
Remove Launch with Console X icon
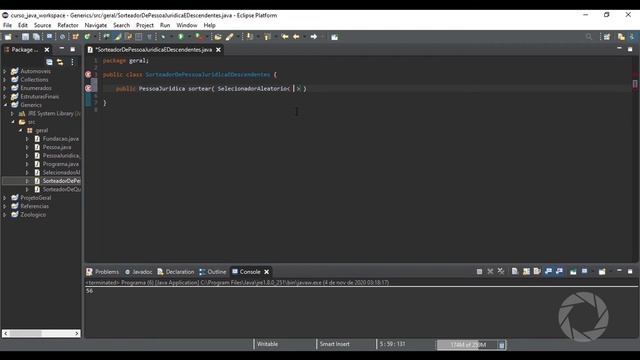tap(490, 271)
